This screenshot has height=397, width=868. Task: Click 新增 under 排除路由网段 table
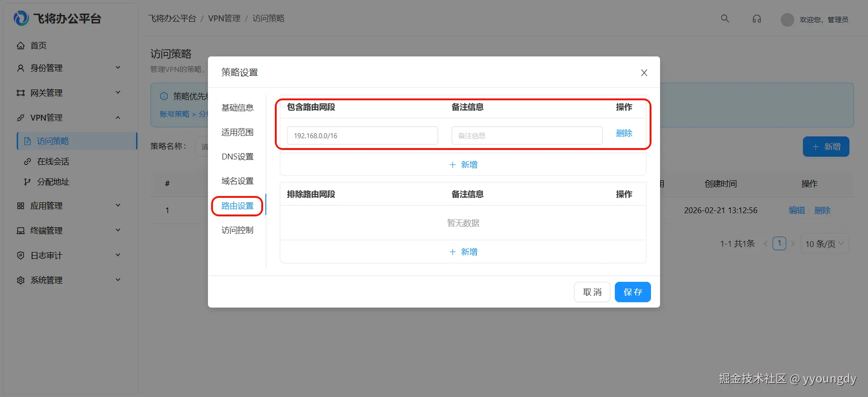click(x=463, y=252)
